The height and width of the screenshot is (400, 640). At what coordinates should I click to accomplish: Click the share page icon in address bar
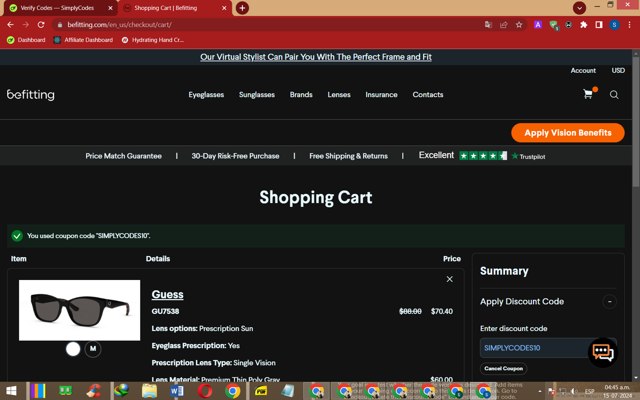click(504, 25)
